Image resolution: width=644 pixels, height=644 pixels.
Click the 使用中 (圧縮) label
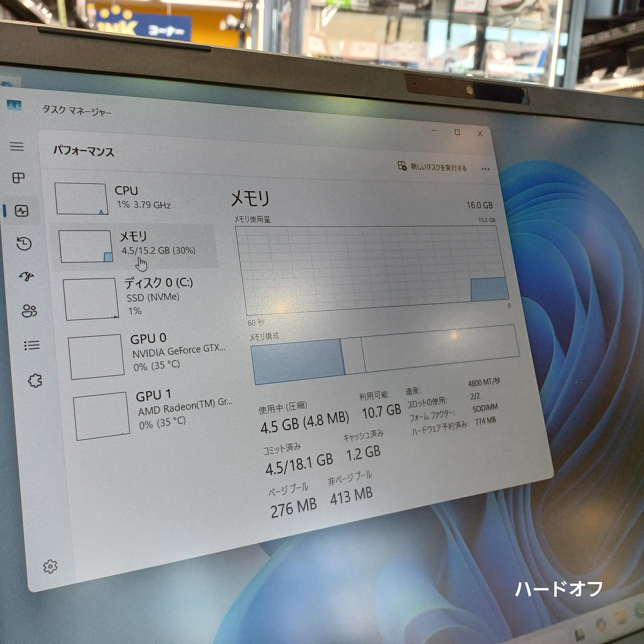click(283, 408)
